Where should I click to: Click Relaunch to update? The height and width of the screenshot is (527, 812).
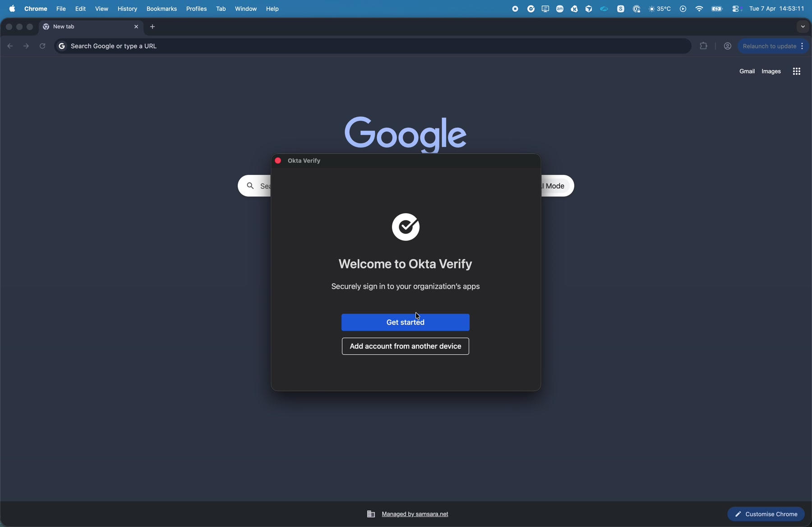tap(770, 46)
